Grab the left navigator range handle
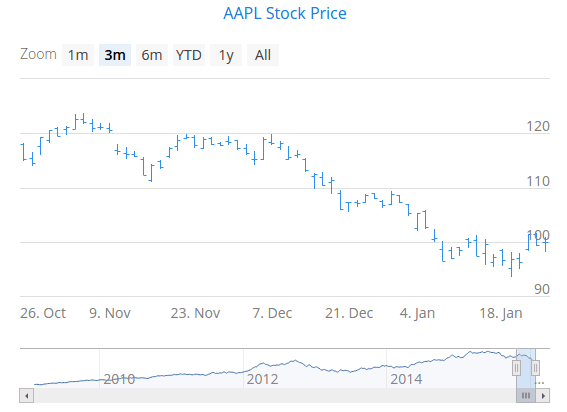The height and width of the screenshot is (412, 567). pyautogui.click(x=516, y=368)
